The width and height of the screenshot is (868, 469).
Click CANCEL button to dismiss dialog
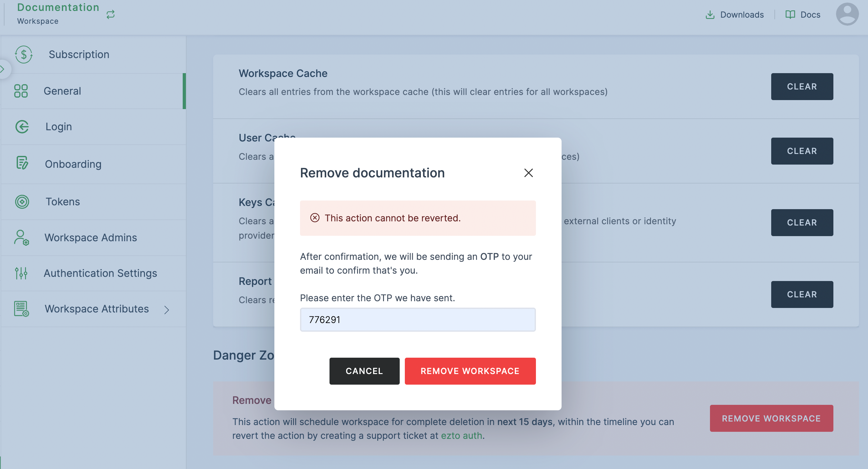[x=364, y=371]
